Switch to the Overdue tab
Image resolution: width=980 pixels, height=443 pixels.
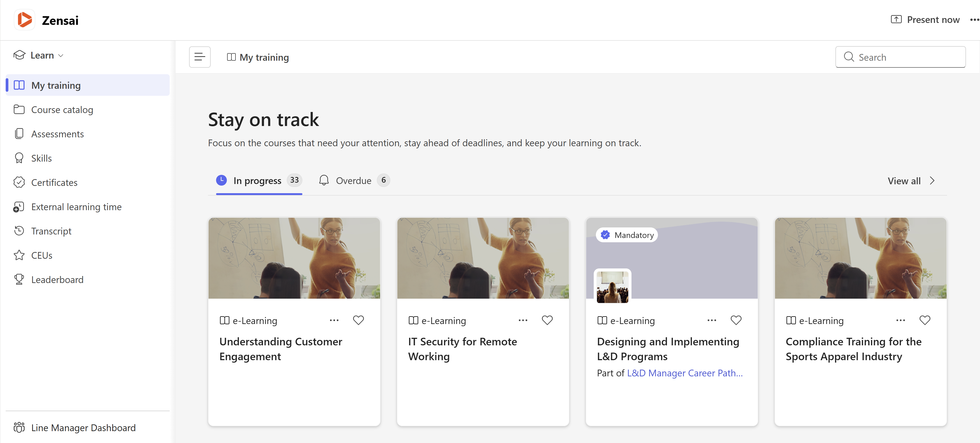[x=354, y=181]
